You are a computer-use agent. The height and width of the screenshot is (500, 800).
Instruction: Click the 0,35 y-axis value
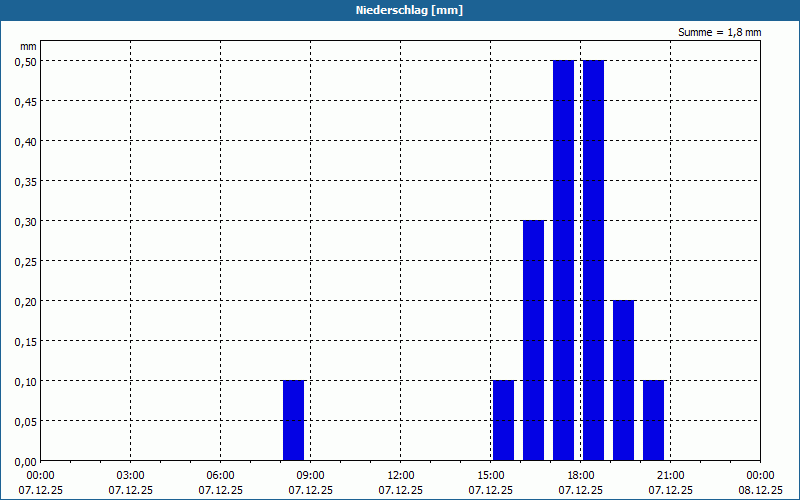[x=26, y=181]
